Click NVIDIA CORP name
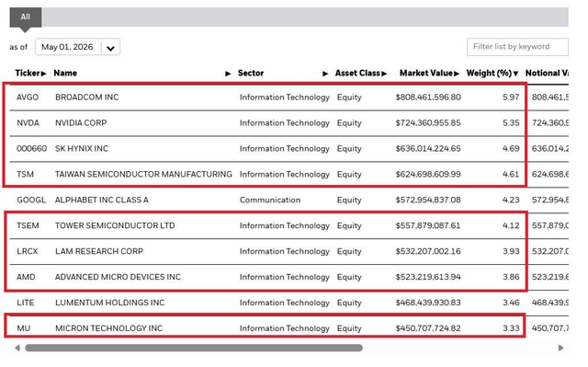 point(81,123)
